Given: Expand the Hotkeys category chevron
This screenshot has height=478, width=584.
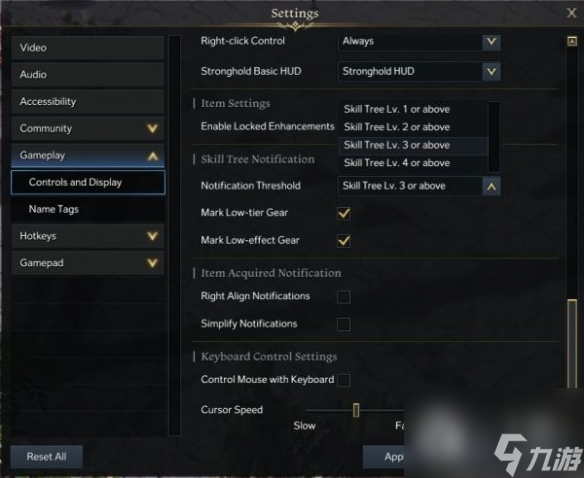Looking at the screenshot, I should 152,236.
